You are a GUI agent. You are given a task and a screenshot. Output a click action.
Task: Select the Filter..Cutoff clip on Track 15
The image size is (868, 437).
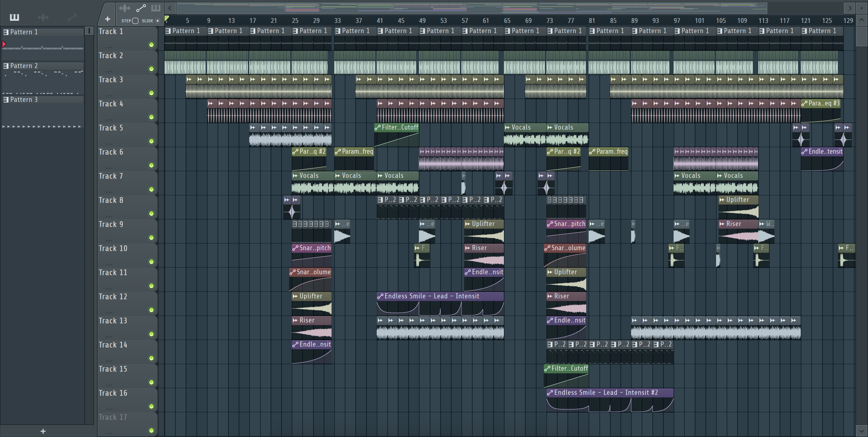point(566,376)
